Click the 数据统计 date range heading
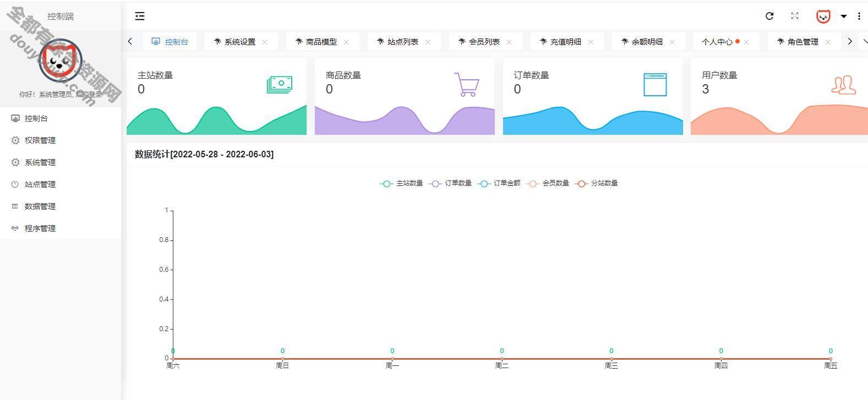 tap(204, 154)
